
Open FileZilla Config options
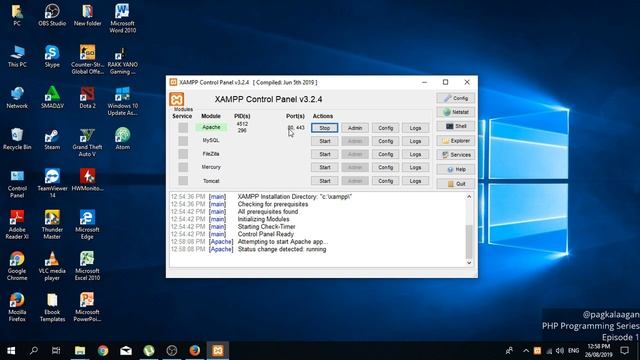[x=385, y=154]
